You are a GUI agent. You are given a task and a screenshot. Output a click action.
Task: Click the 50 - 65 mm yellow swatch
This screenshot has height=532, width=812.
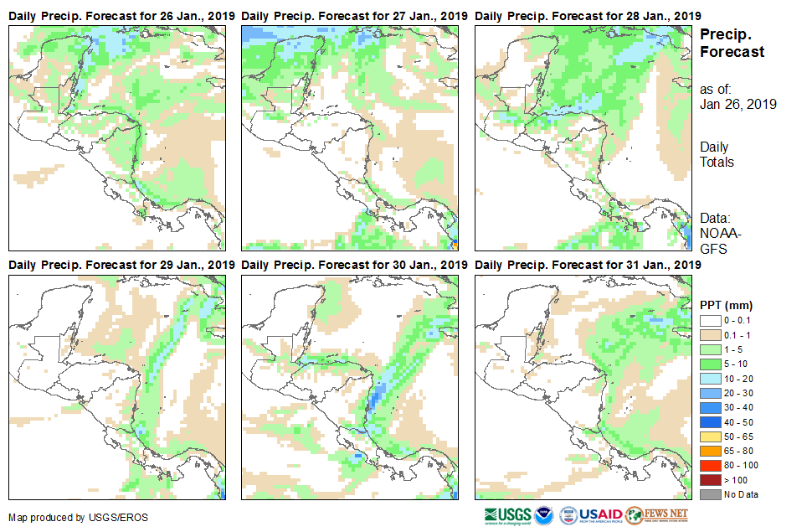[710, 438]
